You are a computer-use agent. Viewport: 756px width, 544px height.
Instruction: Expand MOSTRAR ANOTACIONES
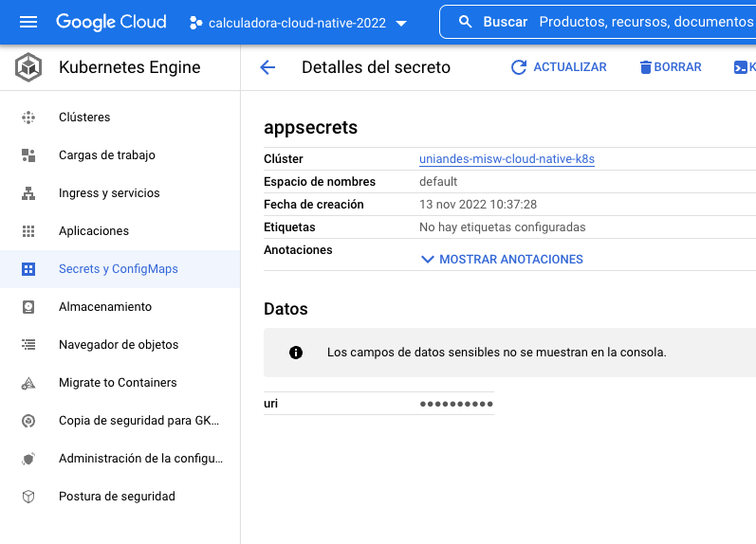click(x=502, y=260)
